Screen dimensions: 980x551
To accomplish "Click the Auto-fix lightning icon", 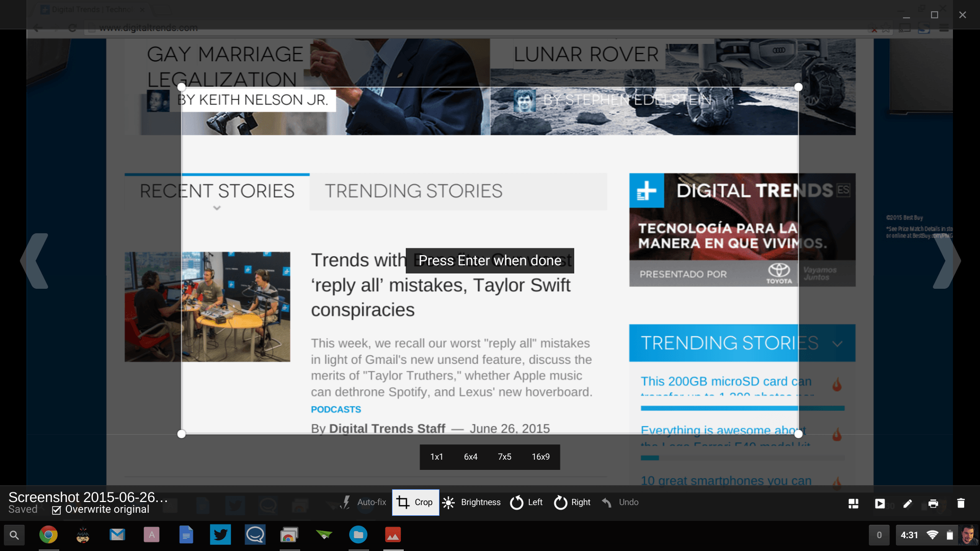I will 346,503.
